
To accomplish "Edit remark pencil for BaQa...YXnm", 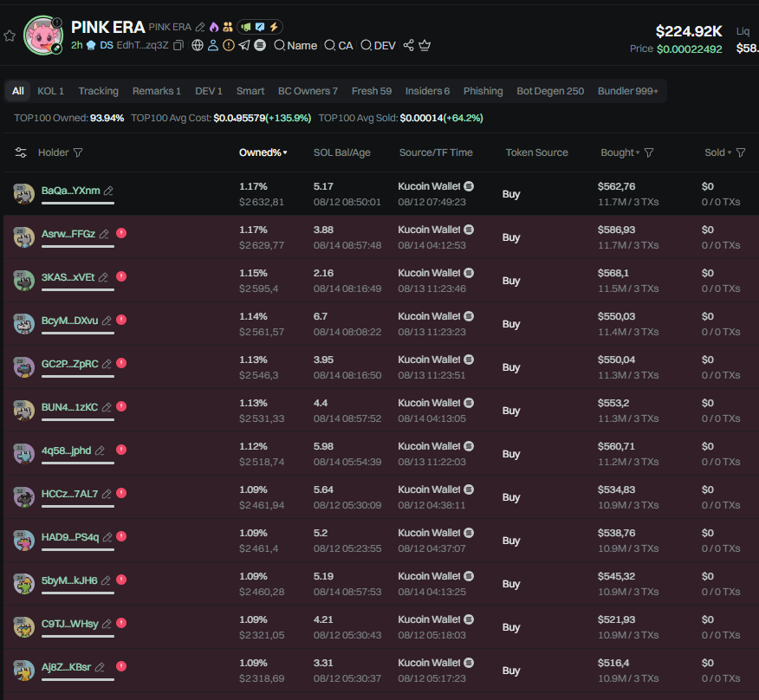I will 108,191.
